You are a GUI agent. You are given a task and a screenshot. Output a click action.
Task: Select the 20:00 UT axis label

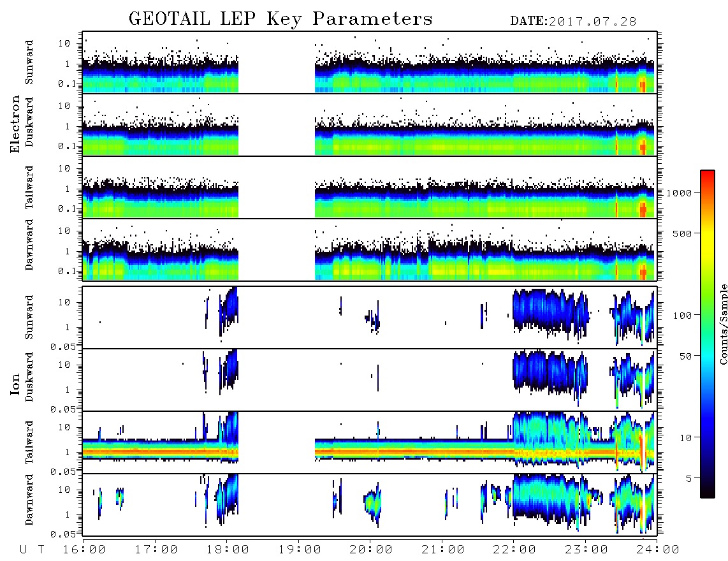click(371, 550)
